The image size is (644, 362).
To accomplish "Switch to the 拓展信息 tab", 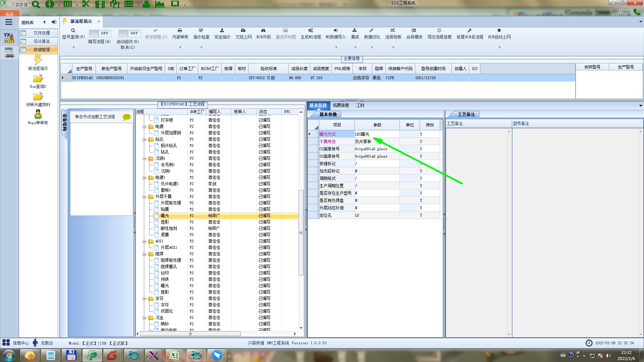I will (x=341, y=105).
